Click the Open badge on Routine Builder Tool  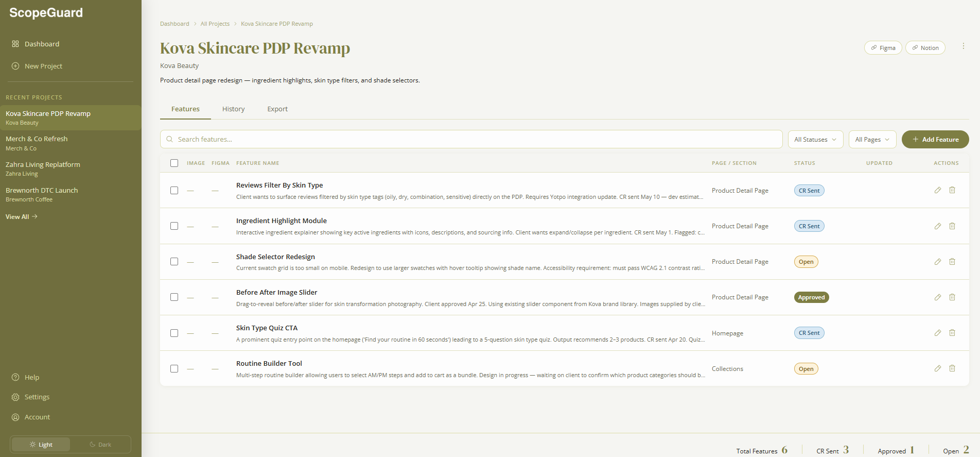point(806,369)
